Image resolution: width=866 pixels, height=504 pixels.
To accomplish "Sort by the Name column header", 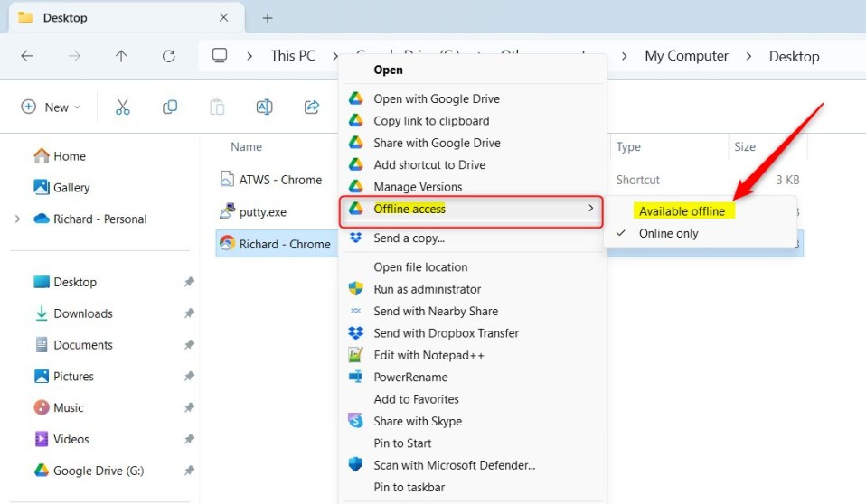I will pos(246,147).
